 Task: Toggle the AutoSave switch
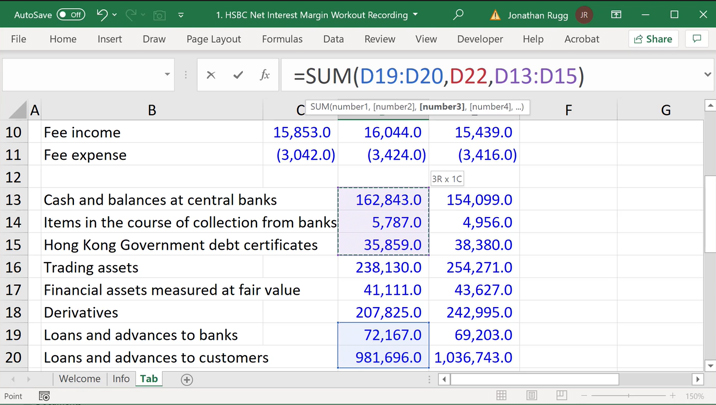tap(70, 15)
